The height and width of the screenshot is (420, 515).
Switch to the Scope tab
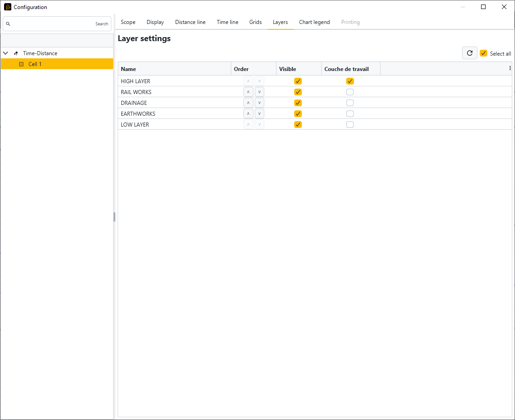[128, 22]
